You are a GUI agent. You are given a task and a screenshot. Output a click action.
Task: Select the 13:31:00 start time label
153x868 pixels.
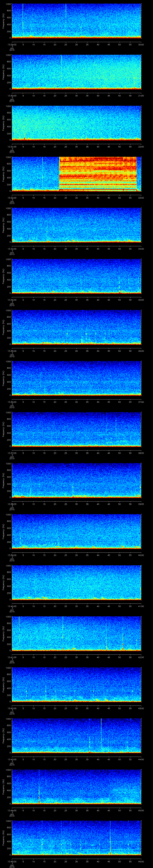(12, 147)
